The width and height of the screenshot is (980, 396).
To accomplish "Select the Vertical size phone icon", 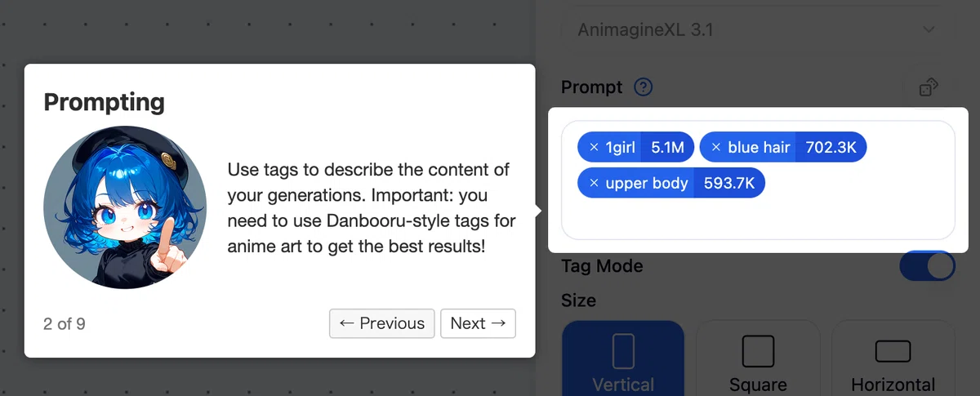I will click(623, 351).
